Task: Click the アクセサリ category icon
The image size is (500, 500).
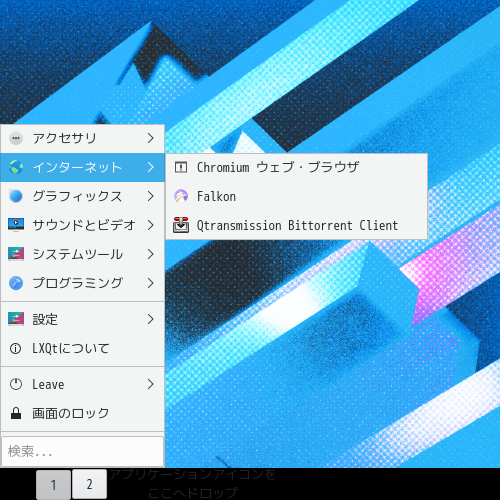Action: pos(16,138)
